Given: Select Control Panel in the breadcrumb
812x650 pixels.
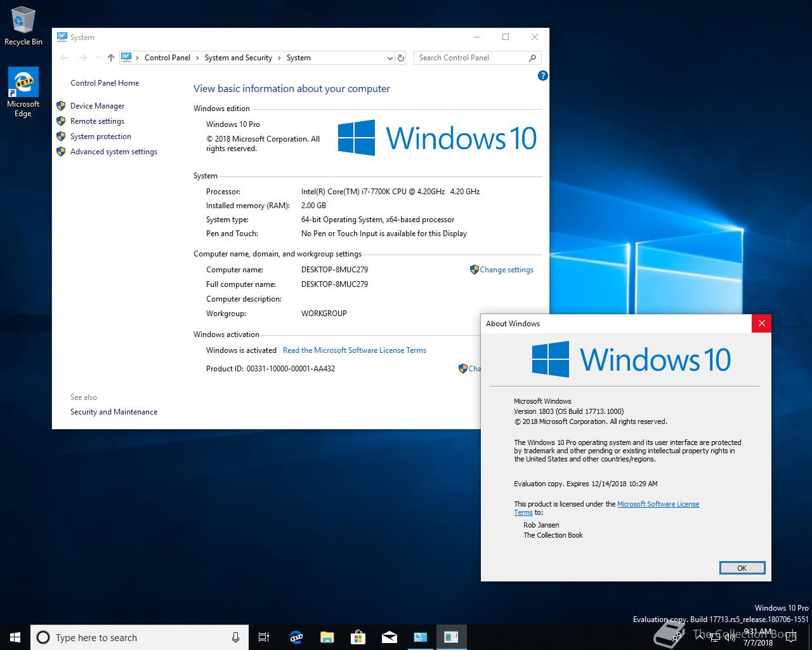Looking at the screenshot, I should [x=167, y=58].
